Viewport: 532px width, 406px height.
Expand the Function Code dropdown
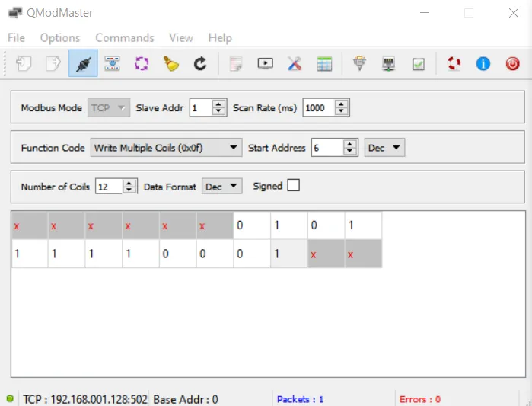pos(166,148)
